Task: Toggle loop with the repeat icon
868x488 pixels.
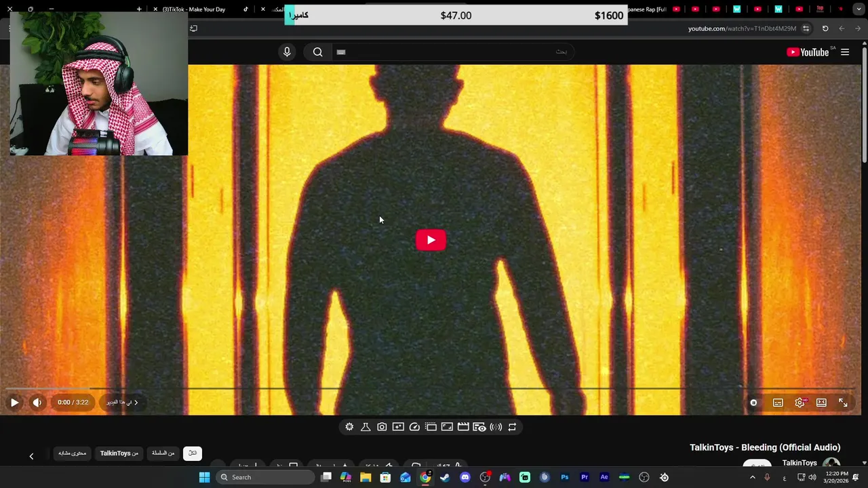Action: [512, 427]
